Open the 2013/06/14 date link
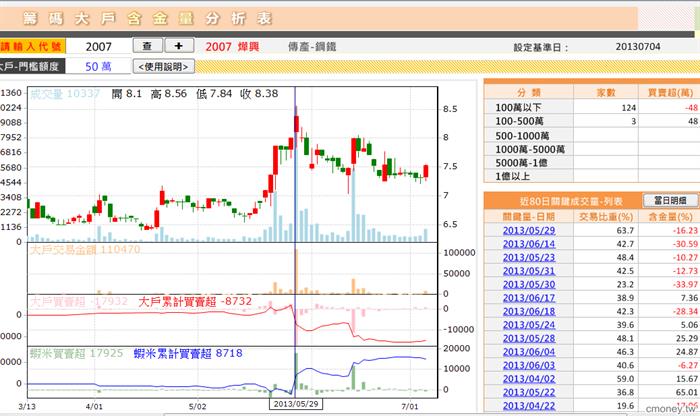The image size is (700, 416). (529, 244)
